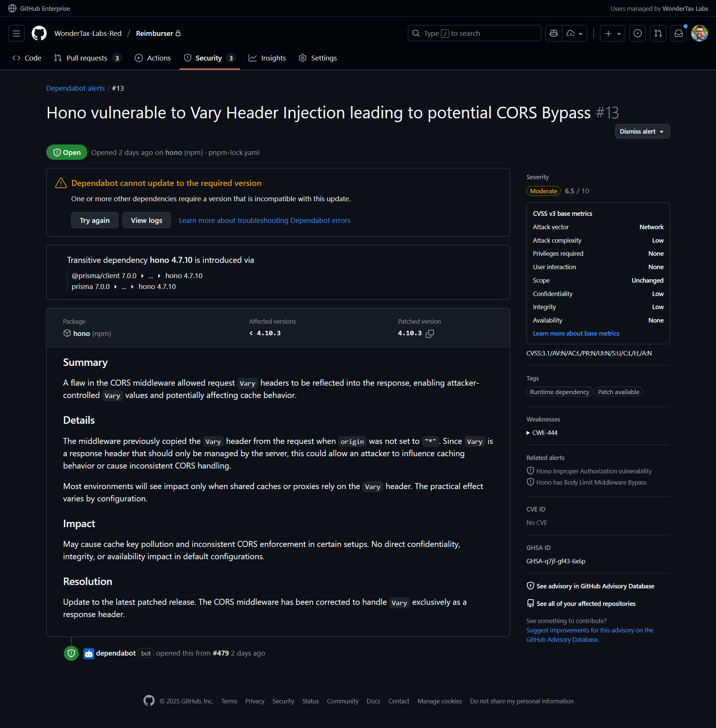The height and width of the screenshot is (728, 716).
Task: Switch to the Actions tab
Action: tap(153, 58)
